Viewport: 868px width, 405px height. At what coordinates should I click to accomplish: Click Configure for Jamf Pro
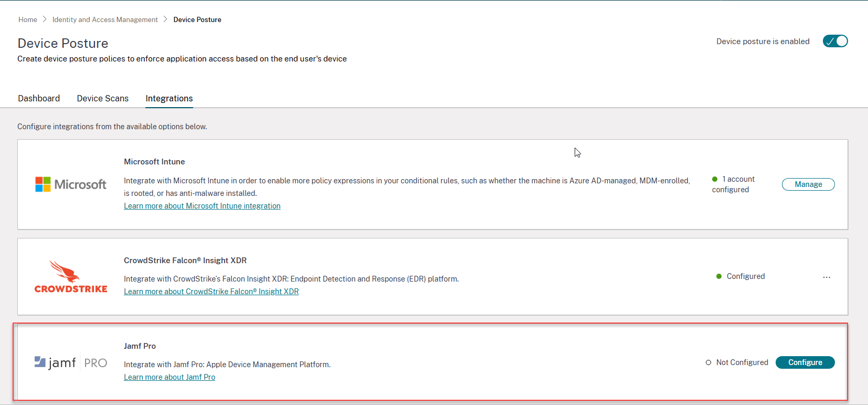[x=805, y=362]
